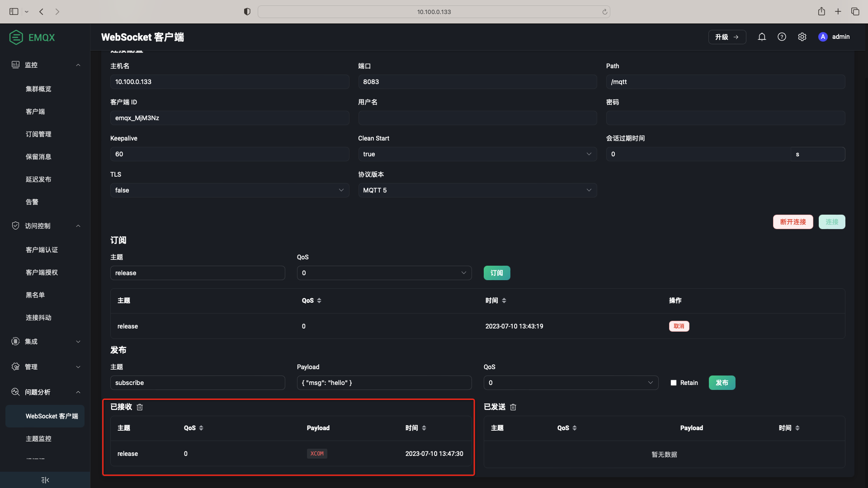Click the Safari share icon
The width and height of the screenshot is (868, 488).
821,12
